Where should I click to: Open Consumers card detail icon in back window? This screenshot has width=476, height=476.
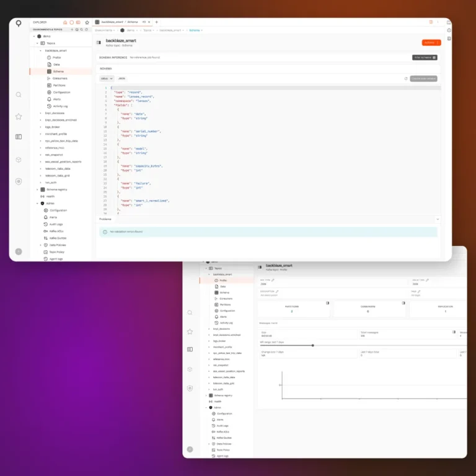[x=403, y=303]
